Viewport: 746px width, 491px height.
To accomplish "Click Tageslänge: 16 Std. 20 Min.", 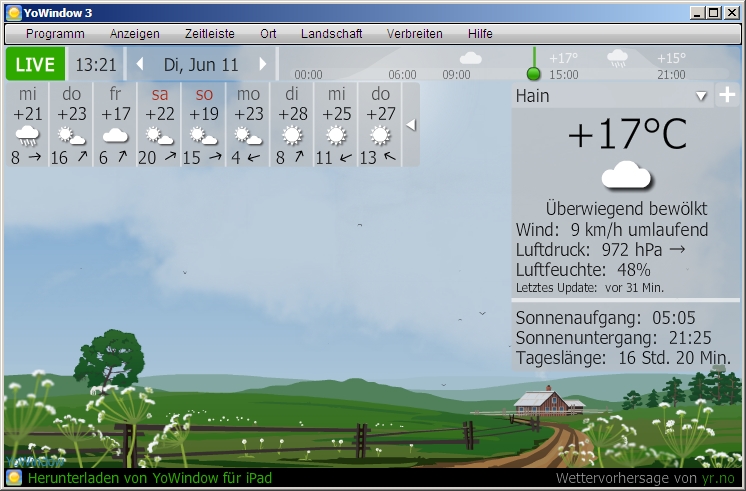I will click(x=623, y=358).
